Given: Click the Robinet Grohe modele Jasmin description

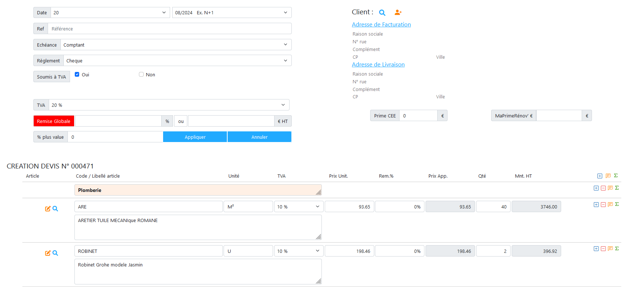Looking at the screenshot, I should pos(198,272).
